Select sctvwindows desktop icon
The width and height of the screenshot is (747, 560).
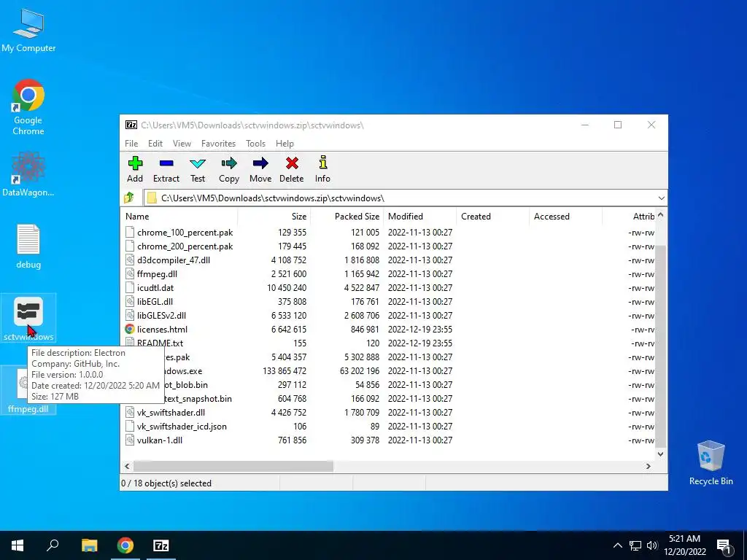pos(28,318)
